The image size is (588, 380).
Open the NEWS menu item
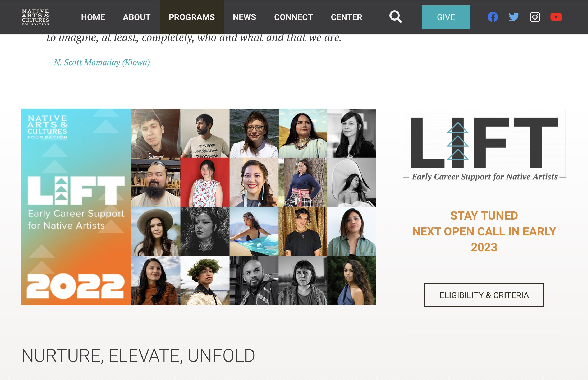click(244, 17)
